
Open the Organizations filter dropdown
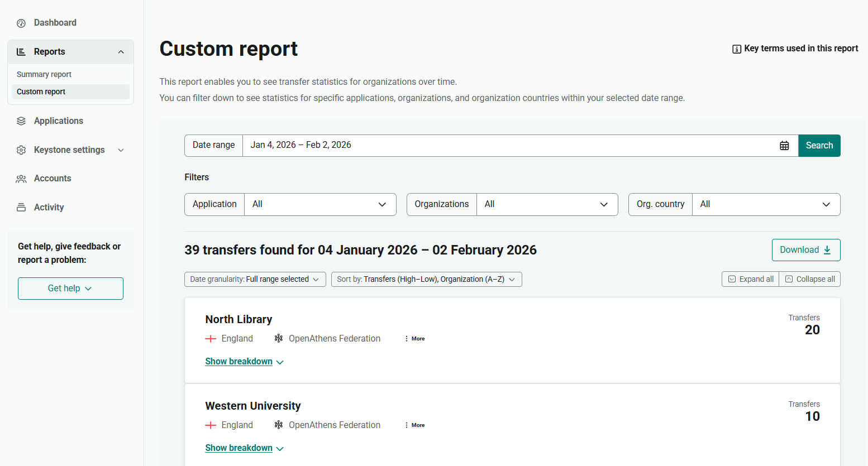[547, 204]
